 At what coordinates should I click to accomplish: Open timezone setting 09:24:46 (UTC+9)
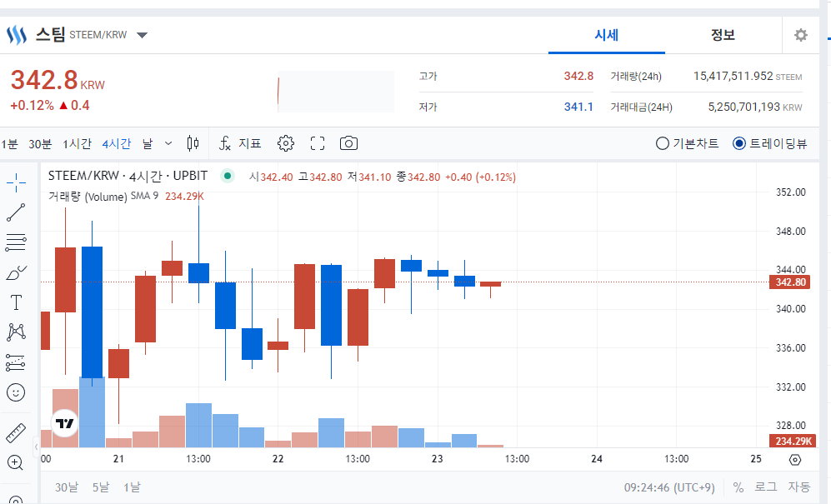point(669,487)
